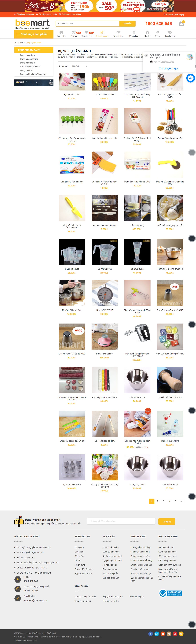The width and height of the screenshot is (196, 644).
Task: Click Trò chuyện ngay chat link
Action: pyautogui.click(x=169, y=69)
